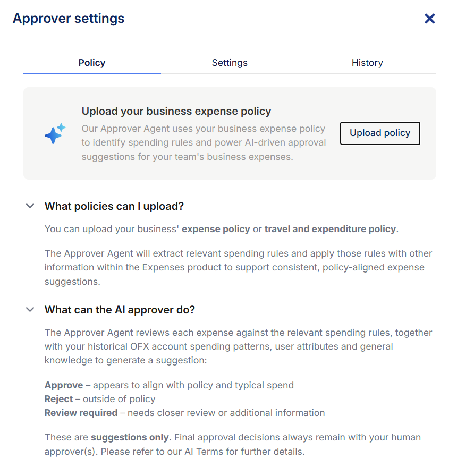Switch to the Settings tab
Image resolution: width=457 pixels, height=476 pixels.
[230, 63]
